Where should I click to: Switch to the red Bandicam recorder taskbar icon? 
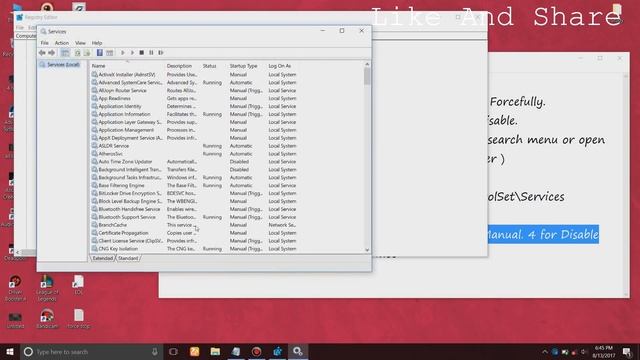pos(256,351)
